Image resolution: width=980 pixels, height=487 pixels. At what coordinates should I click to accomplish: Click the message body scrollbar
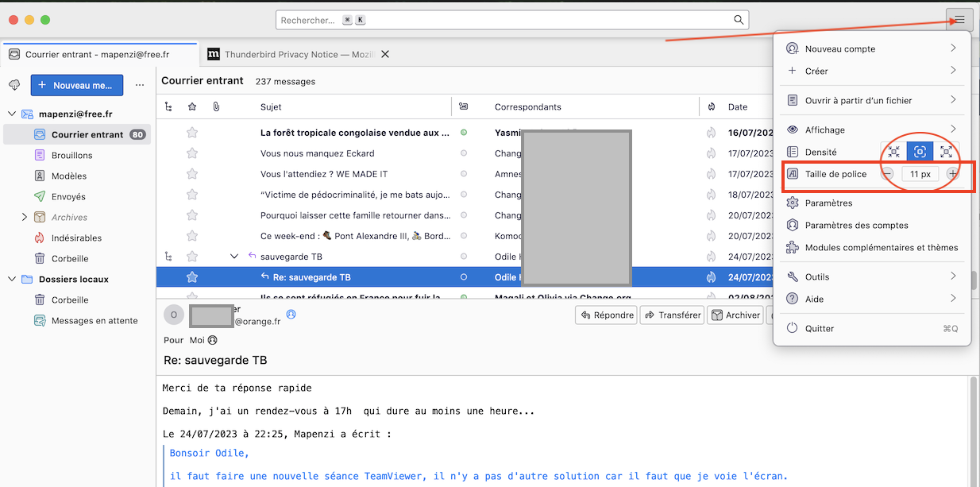(974, 431)
